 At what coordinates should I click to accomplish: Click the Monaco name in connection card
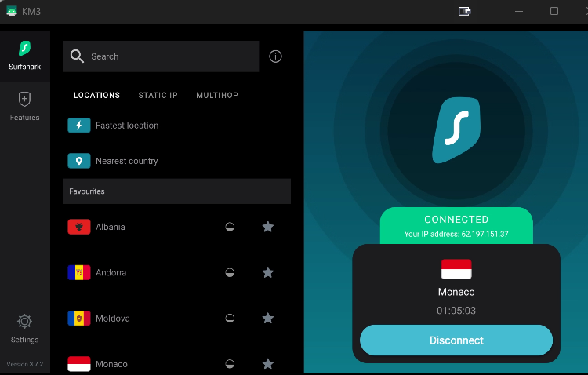[456, 292]
